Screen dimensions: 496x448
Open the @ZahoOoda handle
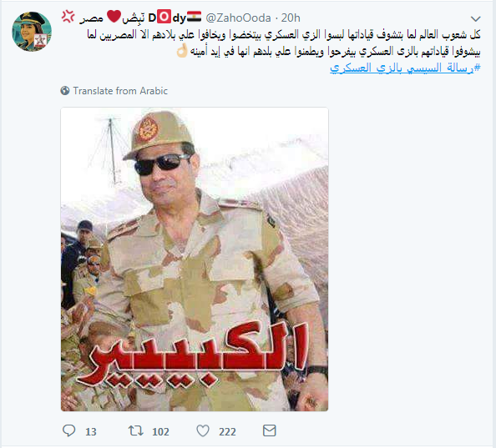238,18
